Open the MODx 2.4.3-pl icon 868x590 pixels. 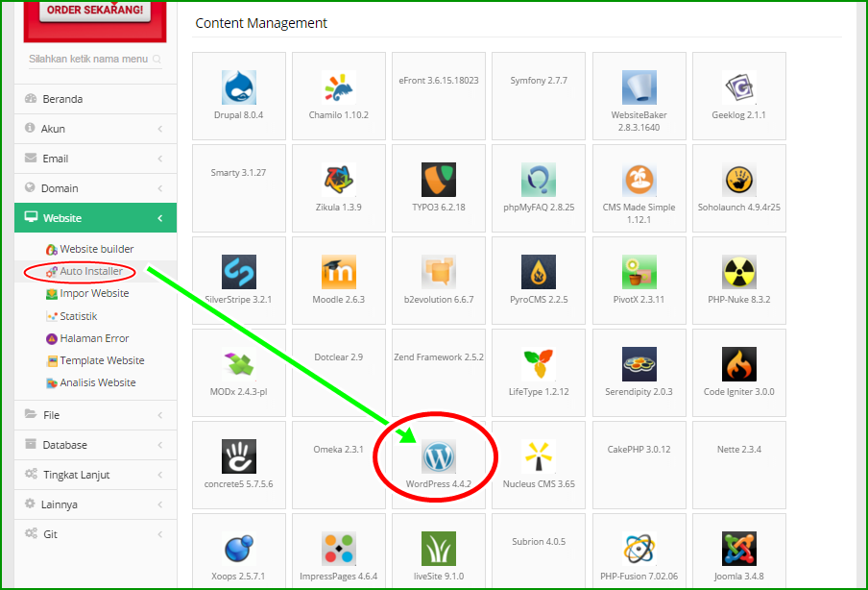pos(238,364)
